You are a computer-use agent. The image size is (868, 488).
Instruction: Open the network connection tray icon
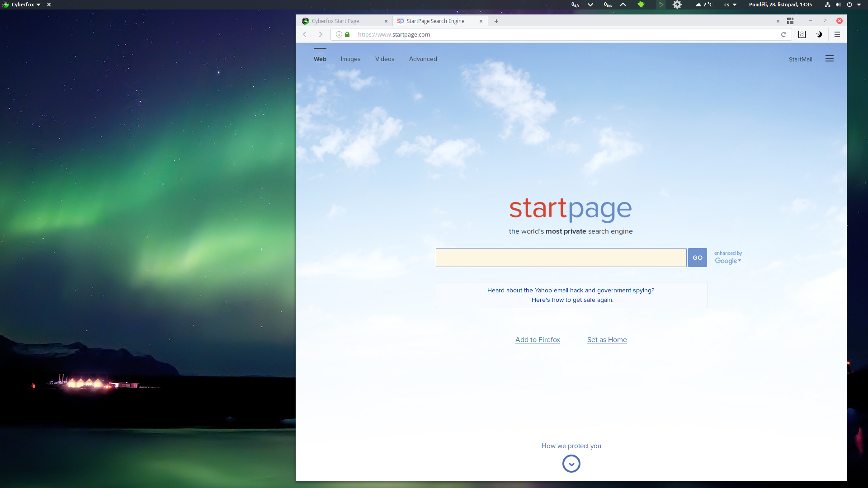click(827, 5)
